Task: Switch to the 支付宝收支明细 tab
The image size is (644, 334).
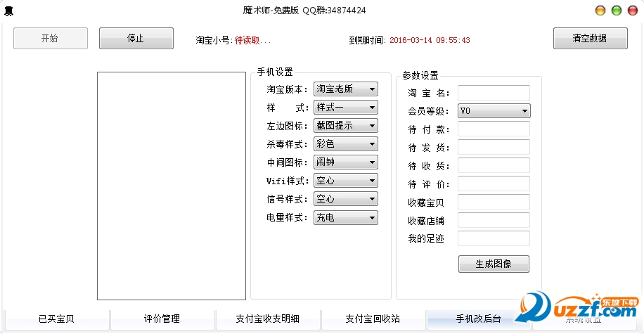Action: (x=268, y=319)
